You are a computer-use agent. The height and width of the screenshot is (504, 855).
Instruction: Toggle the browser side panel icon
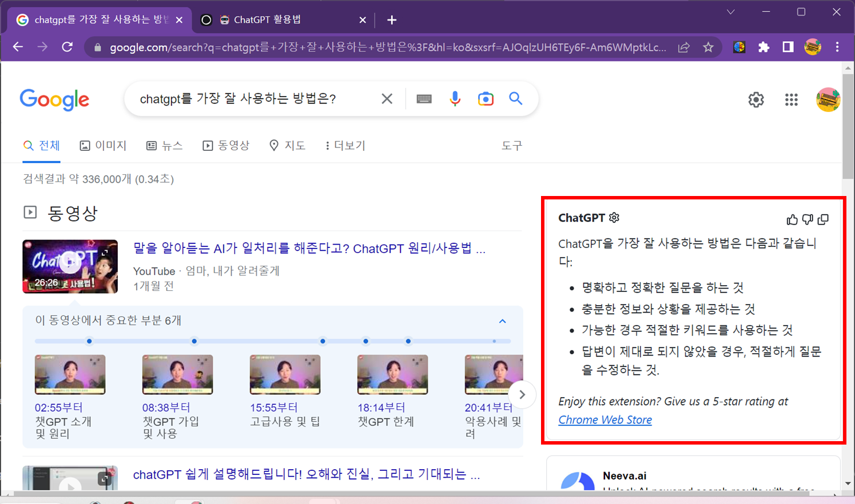click(788, 47)
